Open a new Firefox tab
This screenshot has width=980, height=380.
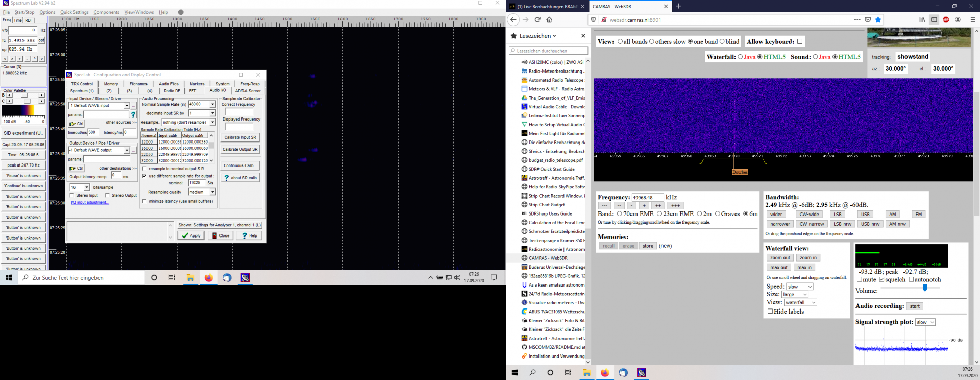coord(678,6)
